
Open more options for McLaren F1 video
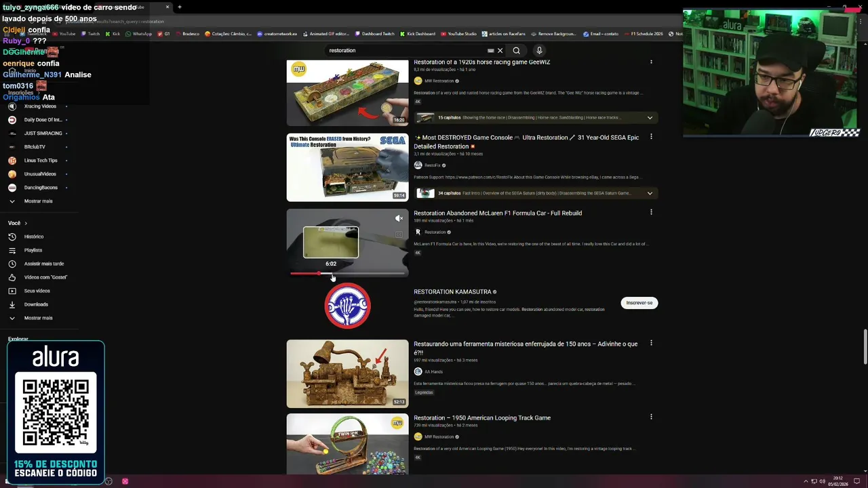651,212
